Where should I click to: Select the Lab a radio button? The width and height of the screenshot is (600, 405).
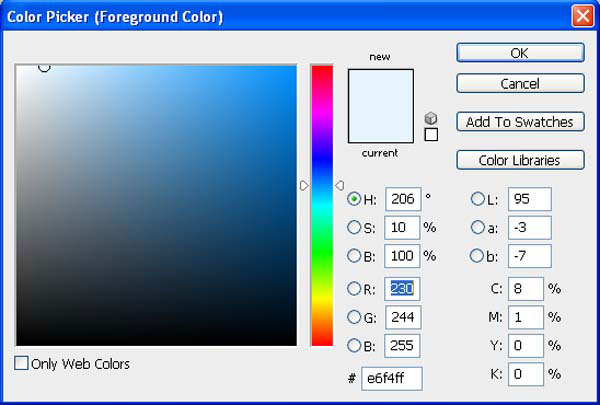click(x=477, y=227)
